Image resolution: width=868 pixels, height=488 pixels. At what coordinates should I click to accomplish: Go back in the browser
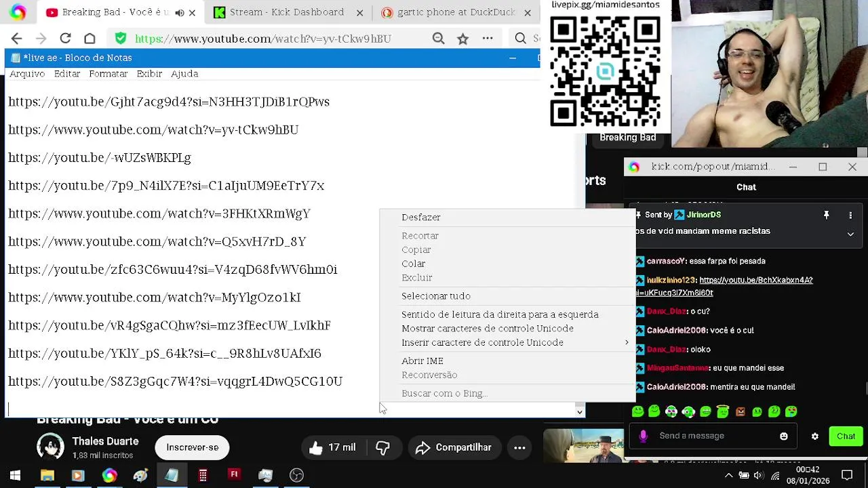tap(17, 39)
